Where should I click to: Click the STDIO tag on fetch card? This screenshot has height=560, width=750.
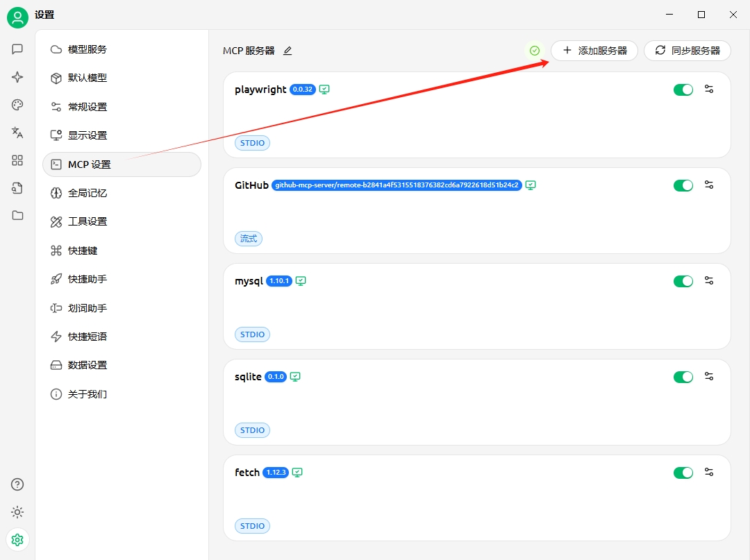(x=252, y=526)
